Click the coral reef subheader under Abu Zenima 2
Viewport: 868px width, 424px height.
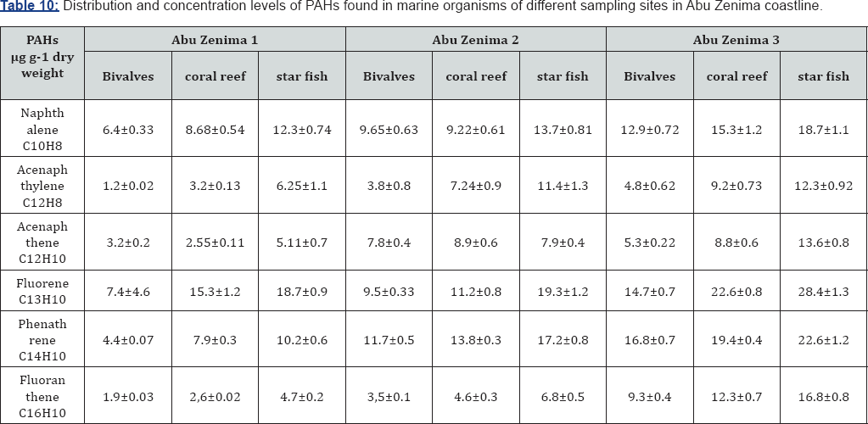coord(476,76)
